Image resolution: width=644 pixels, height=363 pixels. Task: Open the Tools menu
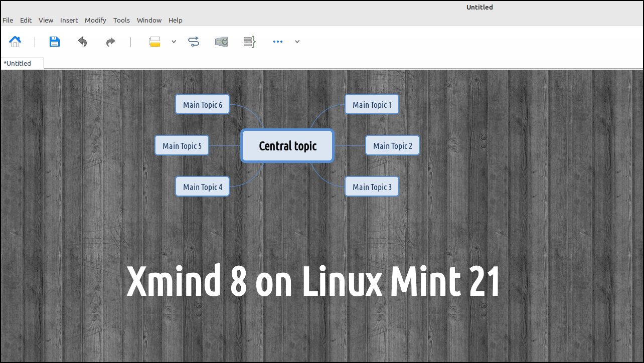tap(121, 20)
